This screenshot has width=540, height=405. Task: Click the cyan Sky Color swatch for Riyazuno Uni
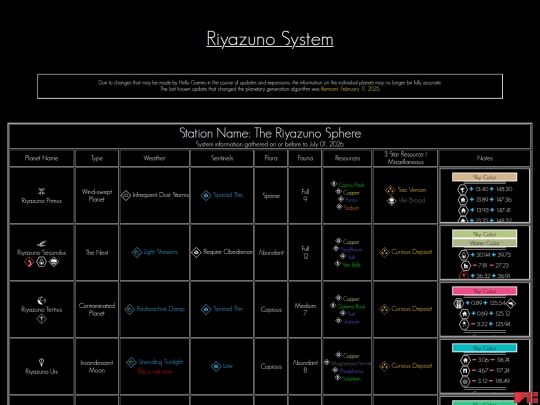[484, 348]
